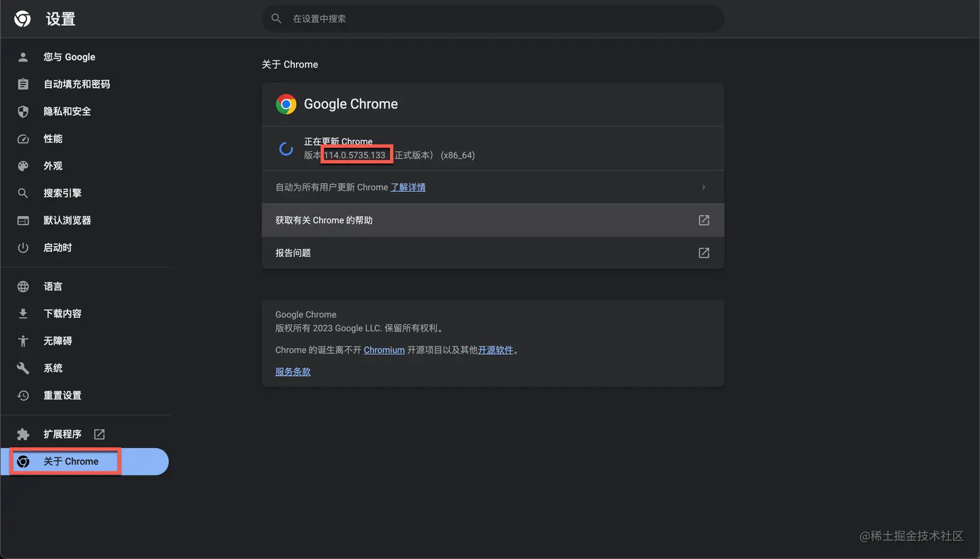Click the reset clock icon for 重置设置
The width and height of the screenshot is (980, 559).
pyautogui.click(x=23, y=396)
